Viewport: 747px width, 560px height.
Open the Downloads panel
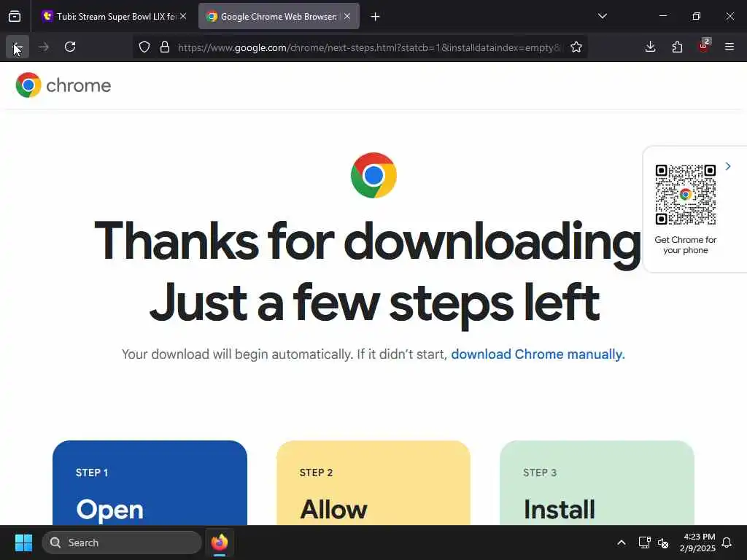(650, 47)
